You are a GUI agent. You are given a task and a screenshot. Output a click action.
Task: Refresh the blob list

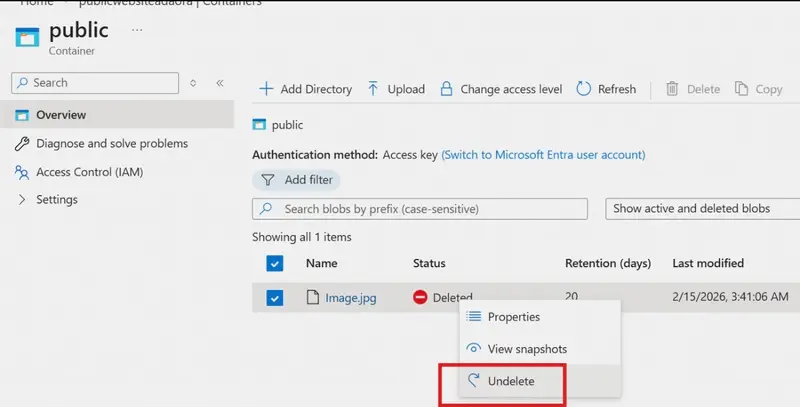pos(606,89)
